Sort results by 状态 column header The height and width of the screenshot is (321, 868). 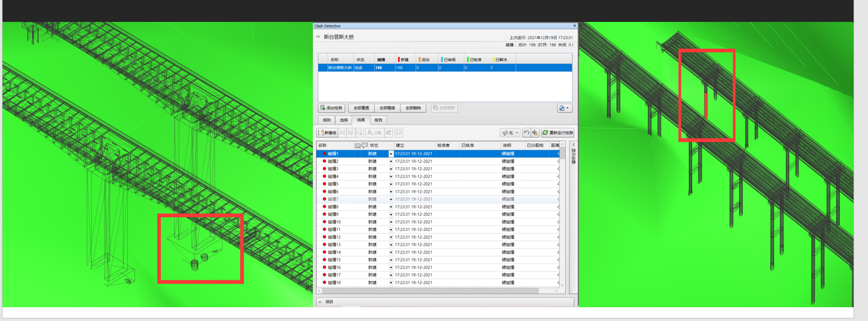tap(380, 145)
